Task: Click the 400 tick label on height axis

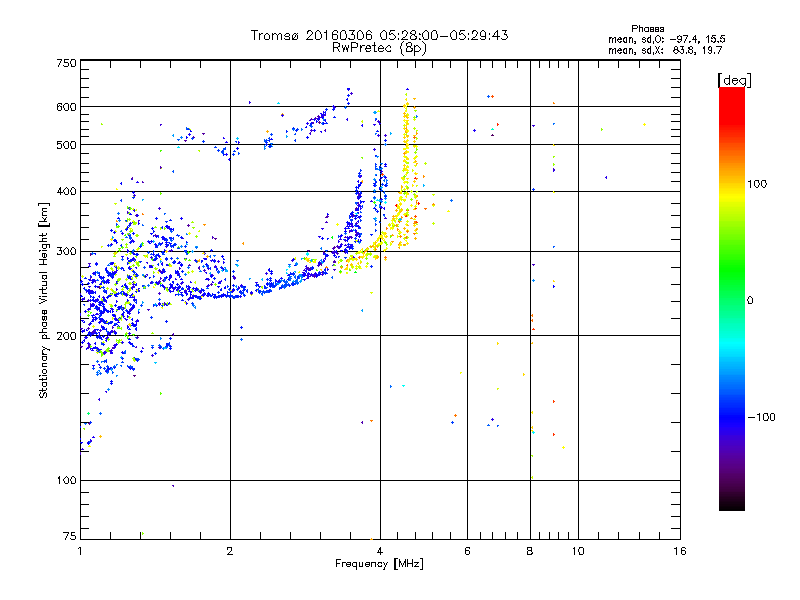Action: point(66,191)
